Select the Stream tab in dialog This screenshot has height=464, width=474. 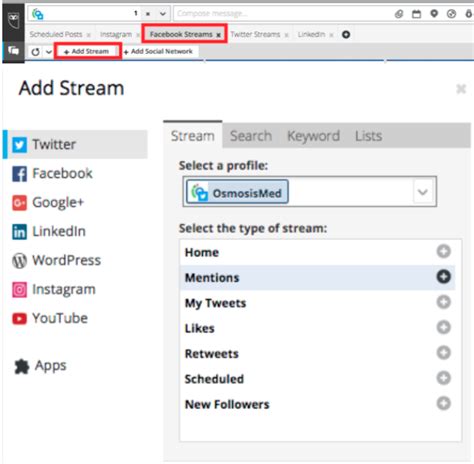pos(193,136)
